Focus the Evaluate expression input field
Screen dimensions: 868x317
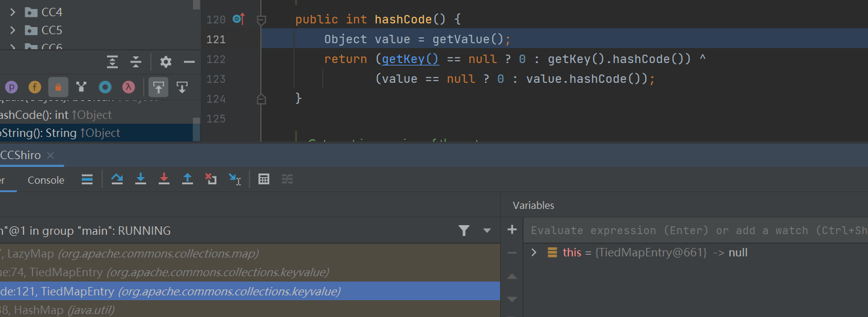tap(696, 231)
